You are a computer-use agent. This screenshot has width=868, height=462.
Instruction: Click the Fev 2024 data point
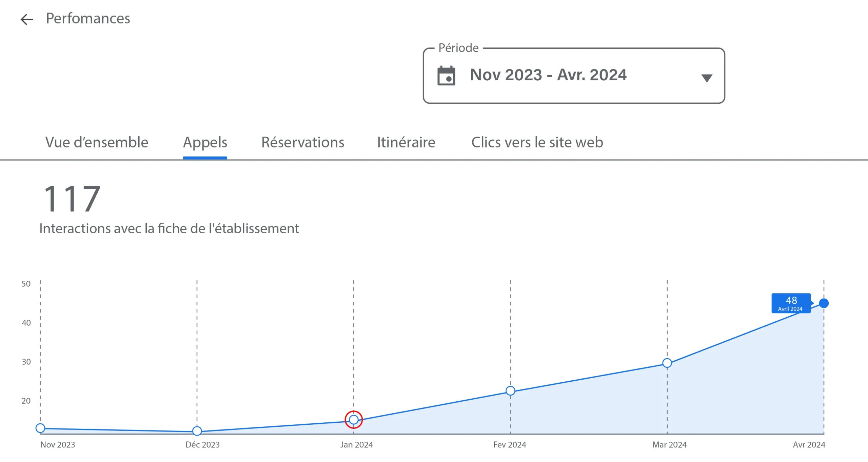[510, 391]
